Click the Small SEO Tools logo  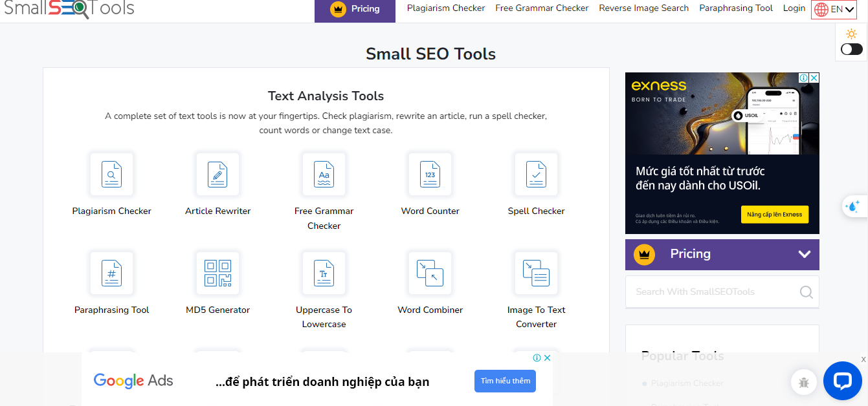click(69, 8)
